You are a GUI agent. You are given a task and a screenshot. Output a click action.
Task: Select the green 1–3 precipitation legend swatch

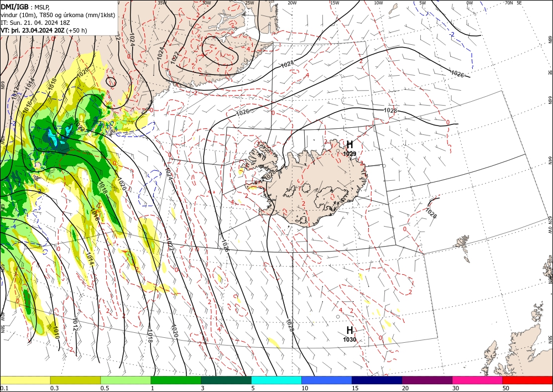click(x=176, y=380)
